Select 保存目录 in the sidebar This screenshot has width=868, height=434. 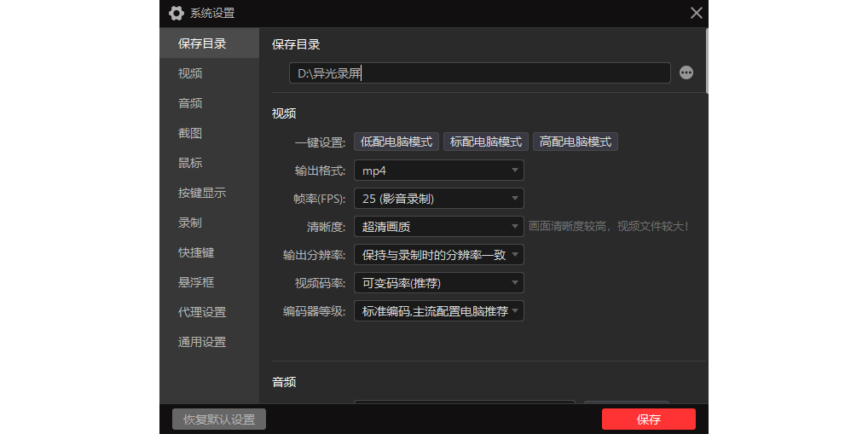[x=209, y=43]
